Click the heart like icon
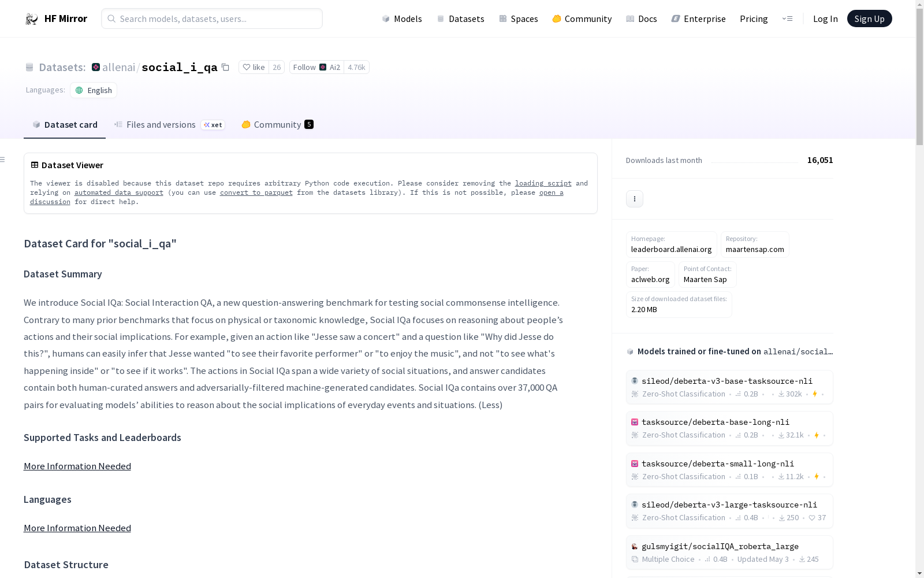This screenshot has width=924, height=578. (247, 67)
